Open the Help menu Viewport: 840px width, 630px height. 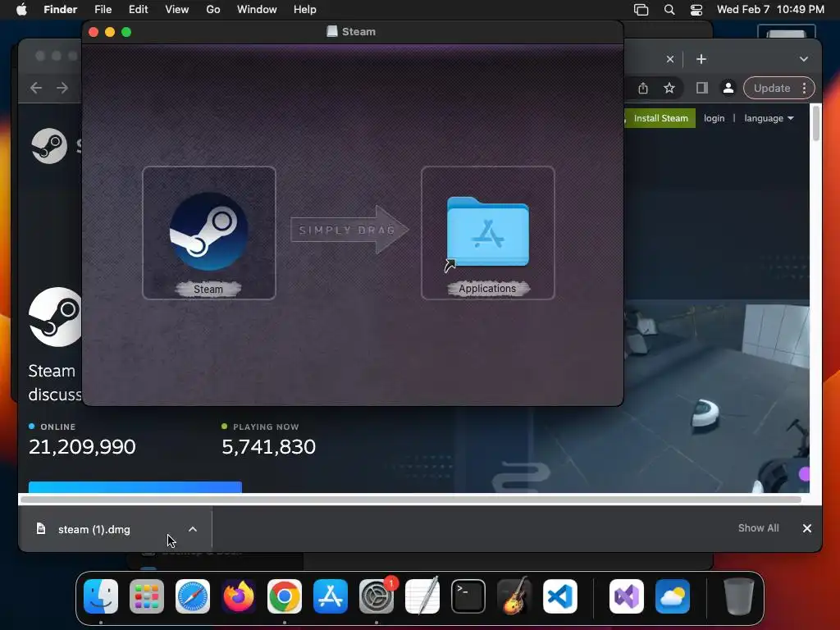[x=305, y=10]
